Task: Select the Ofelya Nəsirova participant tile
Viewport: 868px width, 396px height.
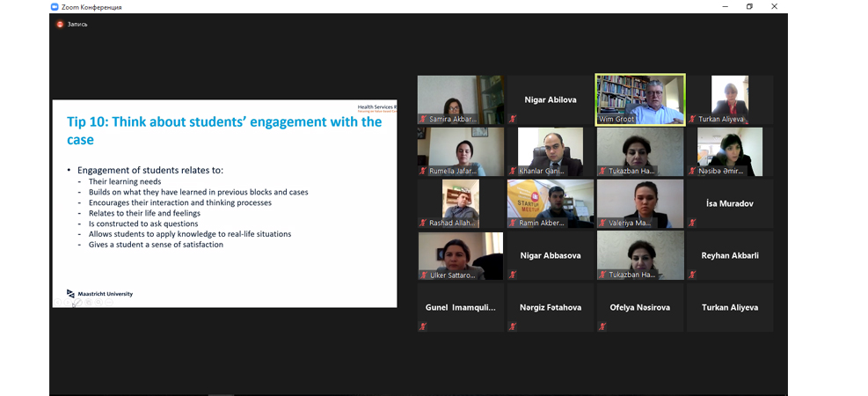Action: click(x=640, y=307)
